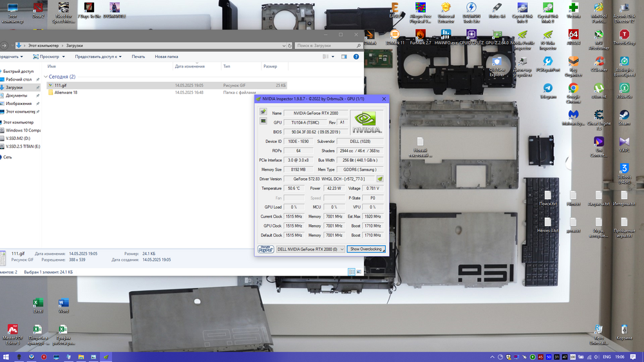Select the Alienware 18 folder in file list
644x362 pixels.
click(x=66, y=93)
